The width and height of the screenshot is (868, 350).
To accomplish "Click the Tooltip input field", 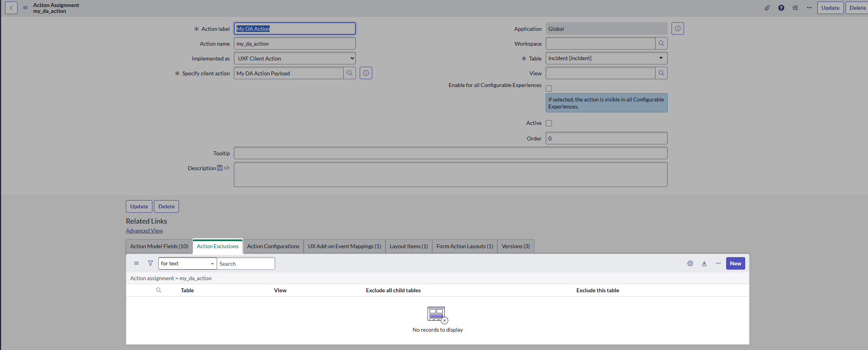I will click(x=450, y=153).
